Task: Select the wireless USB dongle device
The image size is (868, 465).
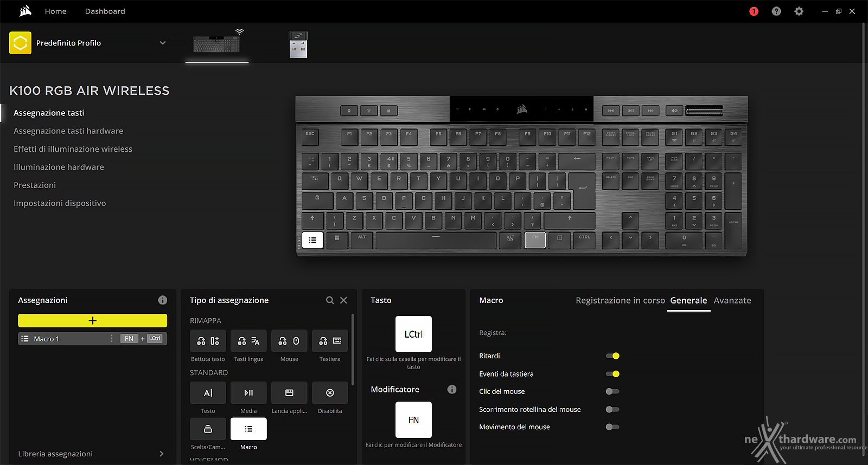Action: pos(298,44)
